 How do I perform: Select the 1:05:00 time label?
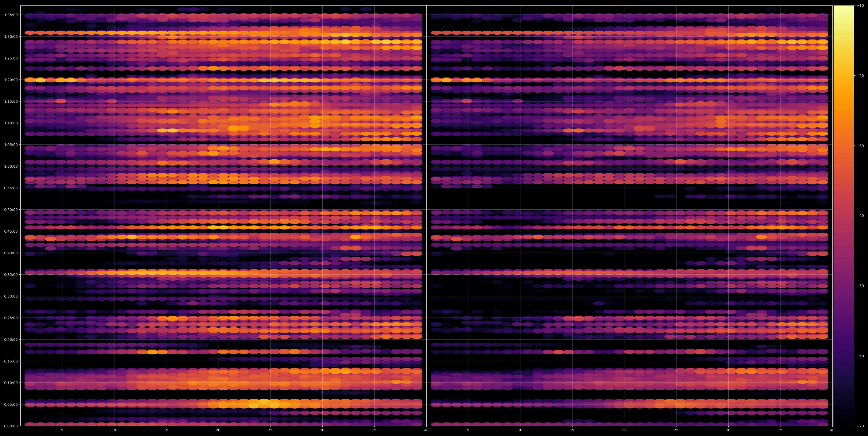point(11,145)
